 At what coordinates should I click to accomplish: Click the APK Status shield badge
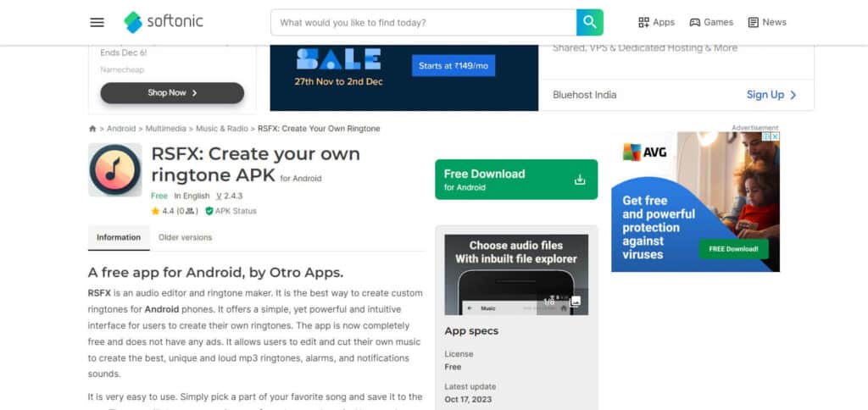click(x=231, y=211)
